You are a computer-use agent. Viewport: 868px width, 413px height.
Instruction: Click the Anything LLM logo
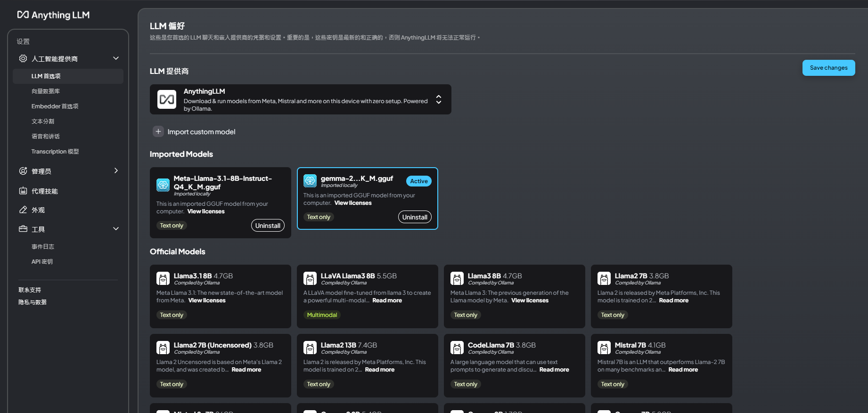click(x=53, y=15)
